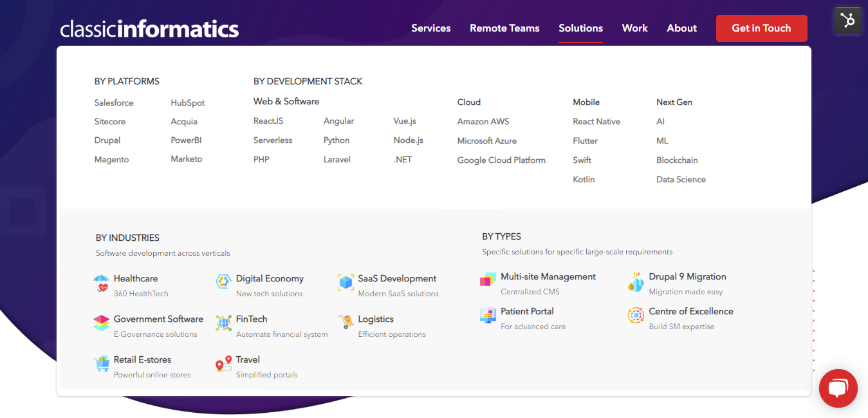
Task: Click the Logistics hand truck icon
Action: 346,321
